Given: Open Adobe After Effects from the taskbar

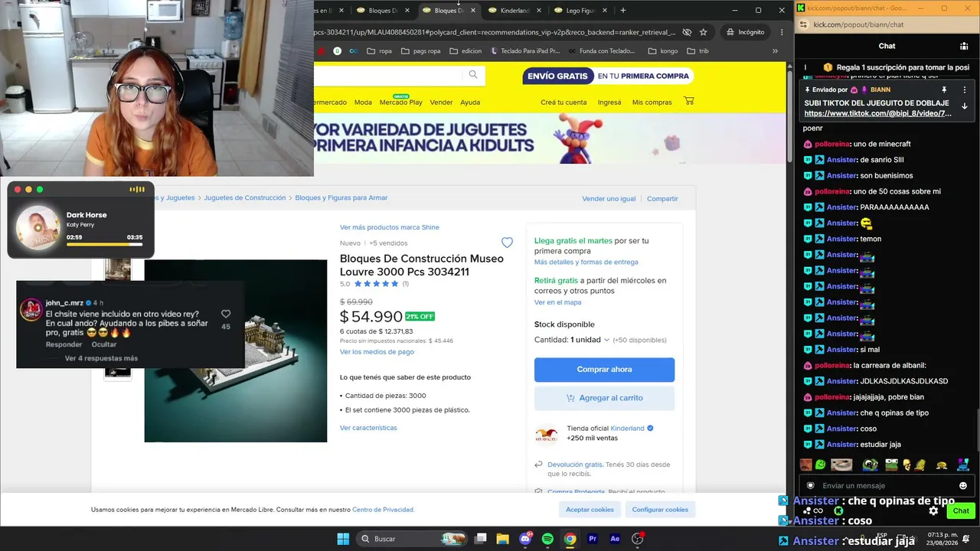Looking at the screenshot, I should click(615, 539).
